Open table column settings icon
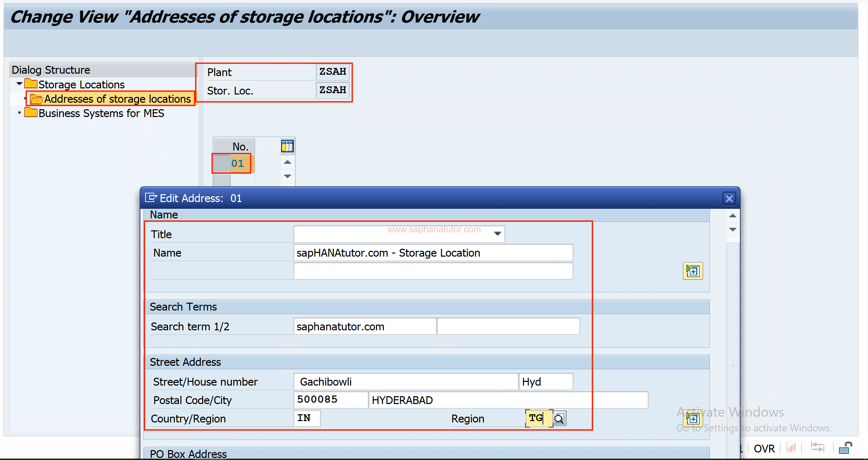The image size is (868, 460). pos(287,146)
